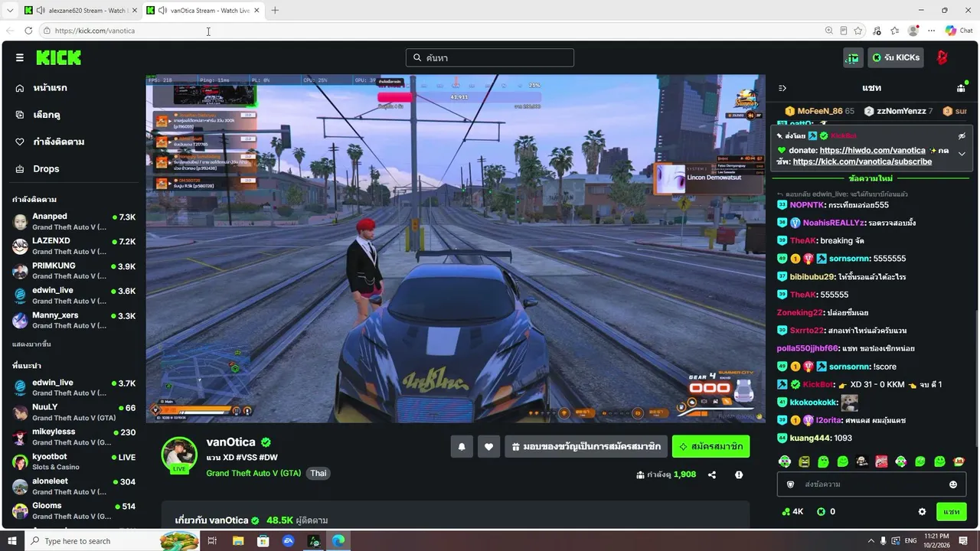Click the chat identity shield icon
980x551 pixels.
791,484
